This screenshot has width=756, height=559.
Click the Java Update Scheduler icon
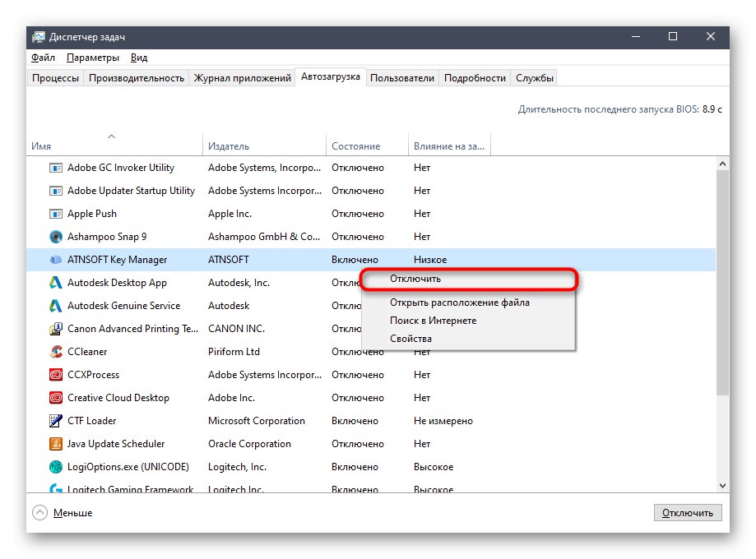(x=56, y=444)
